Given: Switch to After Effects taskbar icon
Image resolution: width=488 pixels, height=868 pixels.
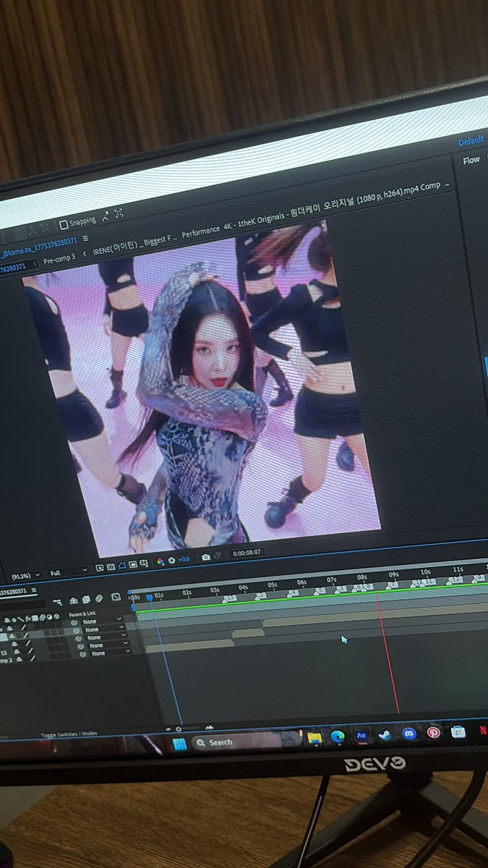Looking at the screenshot, I should (x=361, y=735).
